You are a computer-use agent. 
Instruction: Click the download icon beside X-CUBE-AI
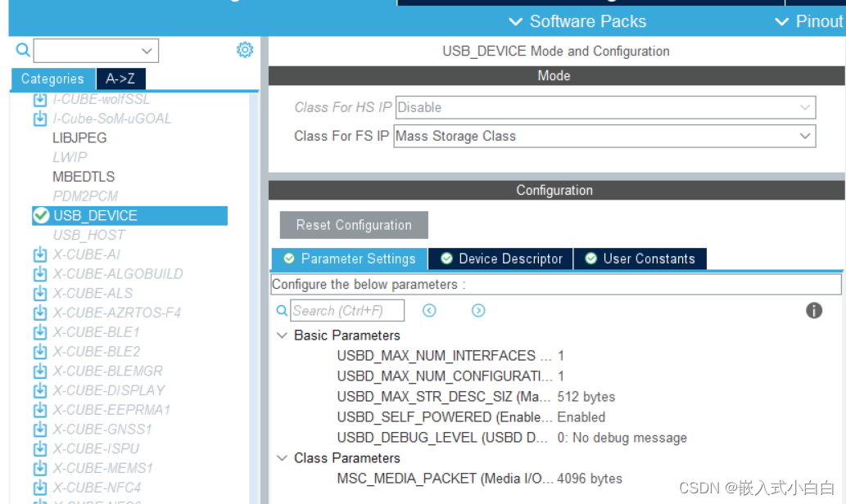pos(40,254)
